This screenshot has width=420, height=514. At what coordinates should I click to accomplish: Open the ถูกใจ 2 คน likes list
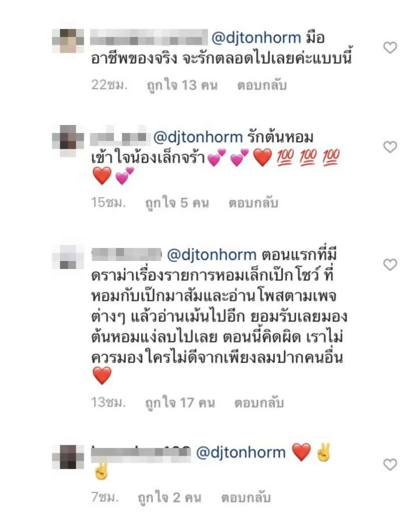170,498
